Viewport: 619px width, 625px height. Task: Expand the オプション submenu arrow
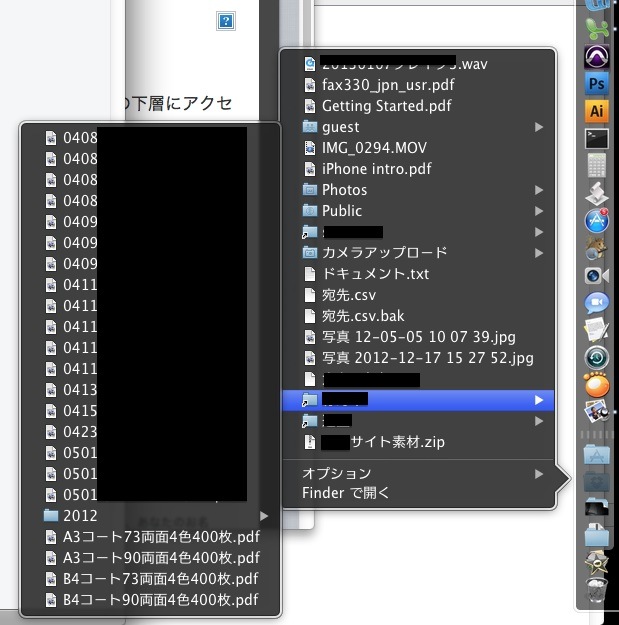coord(539,474)
